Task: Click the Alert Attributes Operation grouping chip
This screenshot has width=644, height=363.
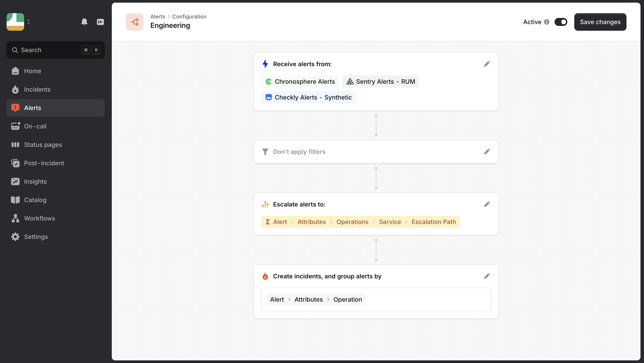Action: 316,299
